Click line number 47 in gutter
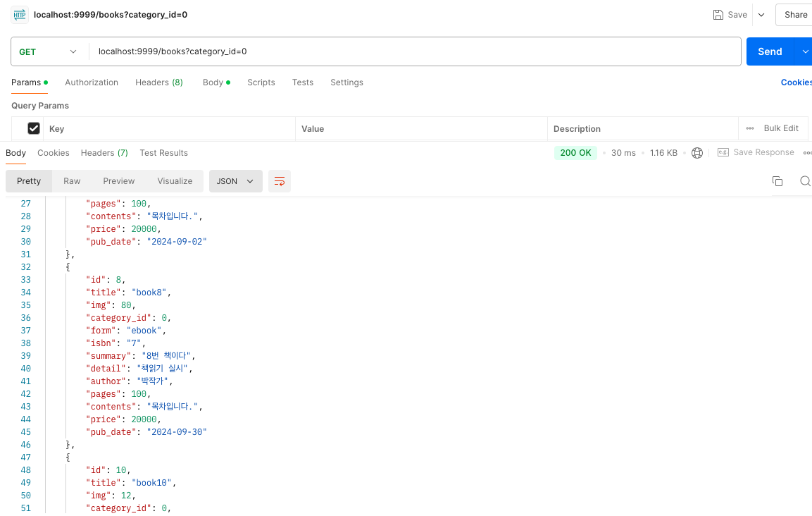812x516 pixels. (x=26, y=457)
